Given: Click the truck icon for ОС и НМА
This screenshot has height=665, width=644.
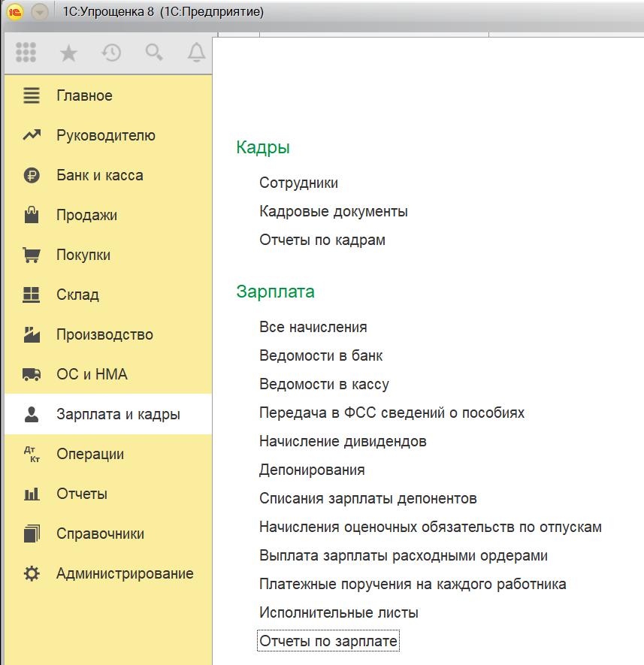Looking at the screenshot, I should pos(32,375).
